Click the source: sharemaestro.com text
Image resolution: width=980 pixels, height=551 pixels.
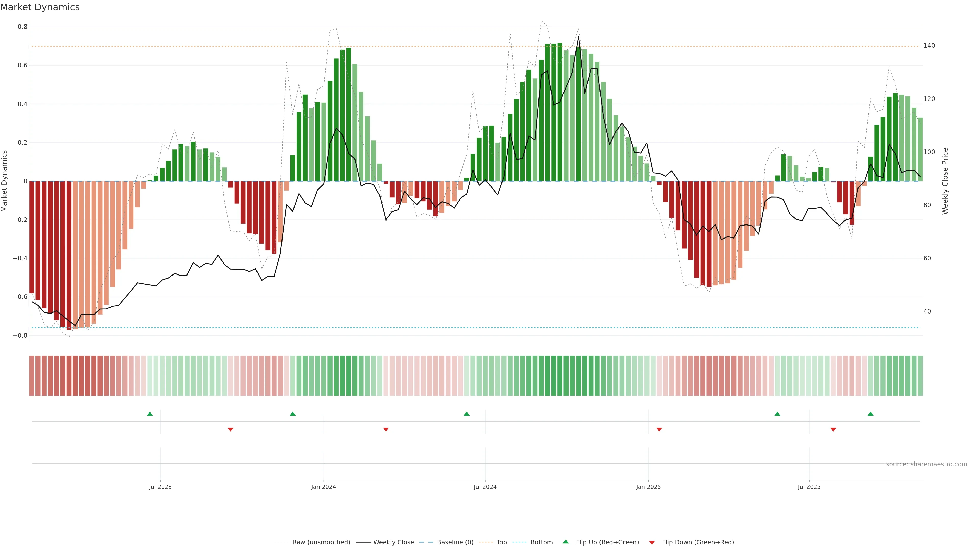click(926, 464)
